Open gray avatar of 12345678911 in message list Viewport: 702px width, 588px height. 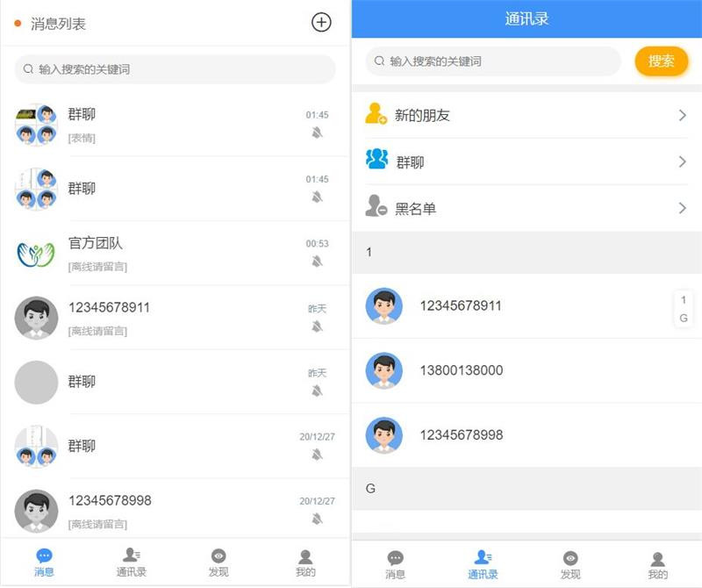point(36,318)
